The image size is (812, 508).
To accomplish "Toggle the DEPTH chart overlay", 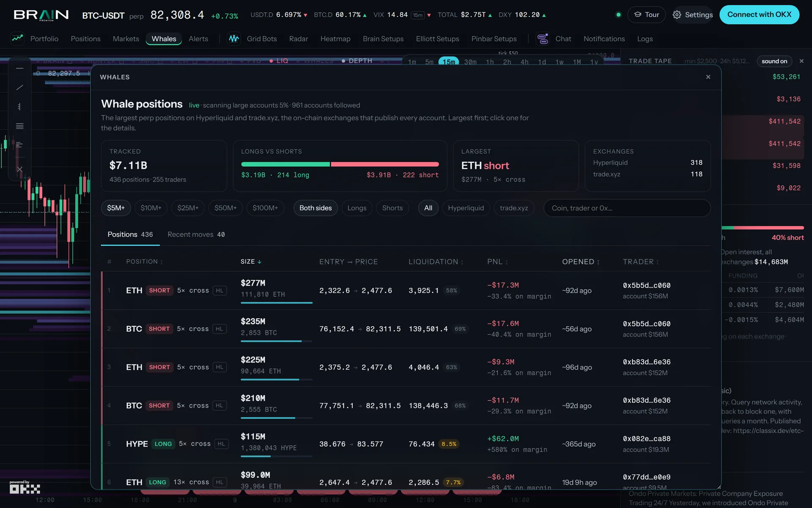I will (357, 61).
